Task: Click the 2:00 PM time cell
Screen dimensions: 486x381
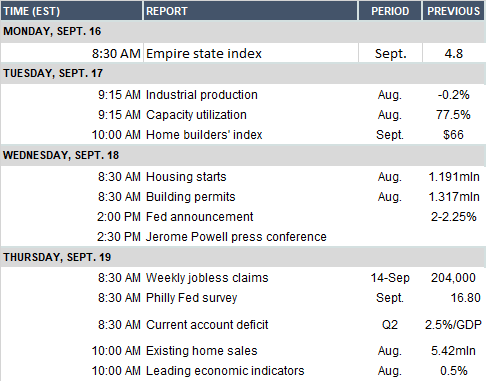Action: pyautogui.click(x=119, y=217)
